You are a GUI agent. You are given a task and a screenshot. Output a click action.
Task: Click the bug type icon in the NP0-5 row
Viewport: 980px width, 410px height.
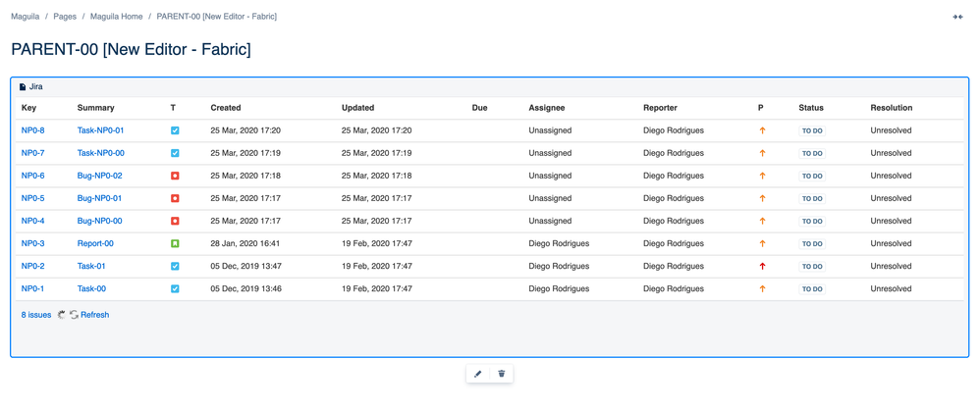coord(175,198)
